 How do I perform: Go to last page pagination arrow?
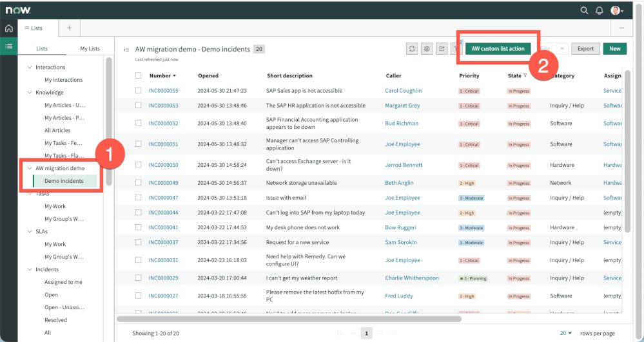click(x=393, y=334)
